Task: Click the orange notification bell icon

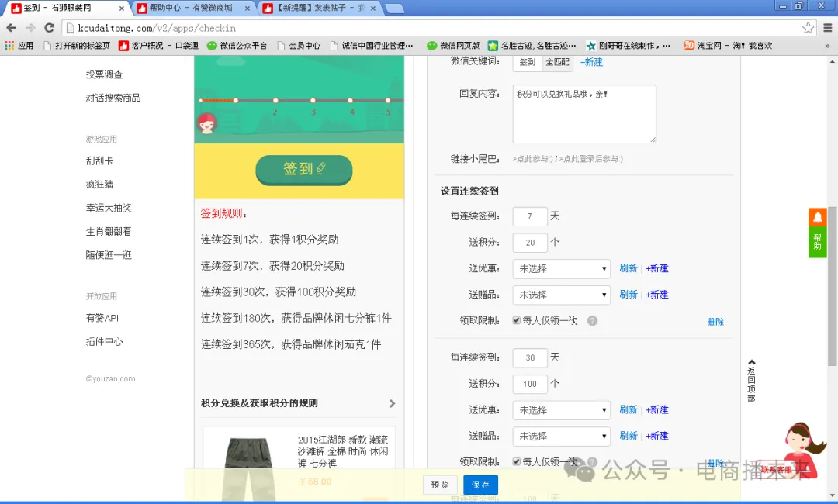Action: [817, 218]
